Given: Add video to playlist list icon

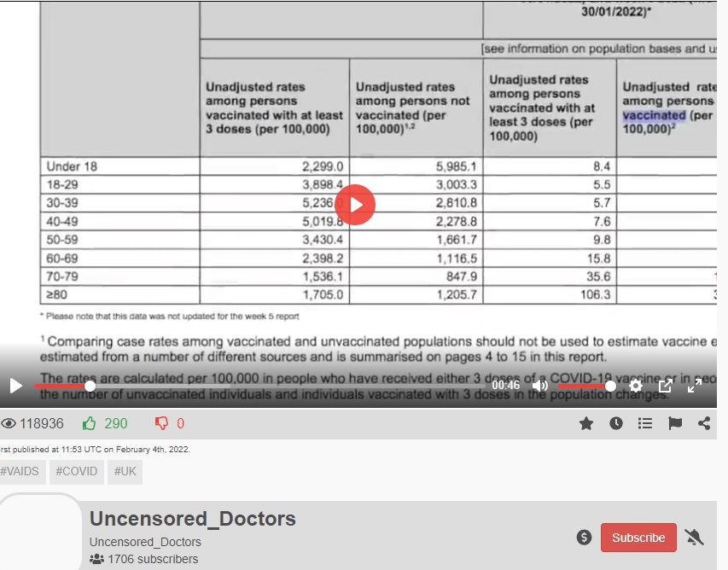Looking at the screenshot, I should click(x=645, y=423).
